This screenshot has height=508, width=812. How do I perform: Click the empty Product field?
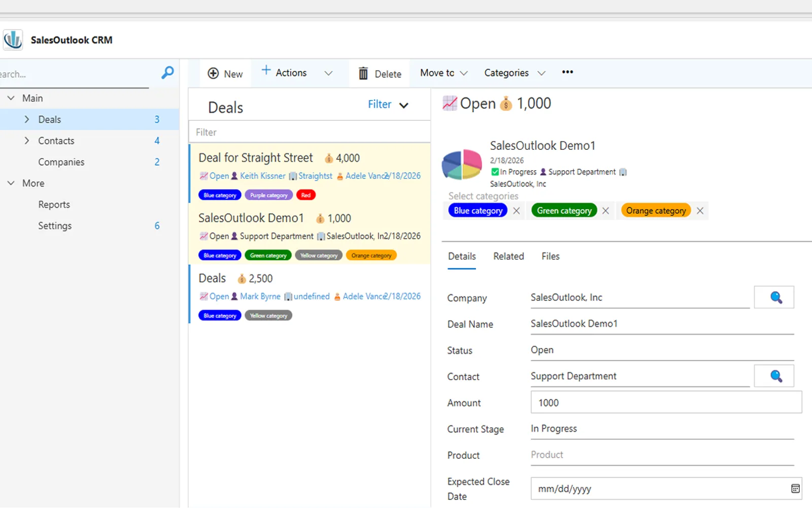pos(662,455)
